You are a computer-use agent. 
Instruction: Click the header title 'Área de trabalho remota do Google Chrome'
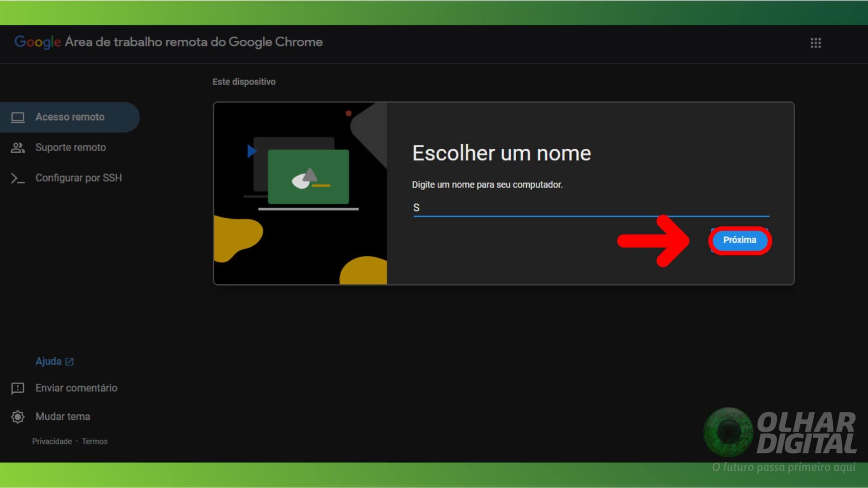coord(193,42)
